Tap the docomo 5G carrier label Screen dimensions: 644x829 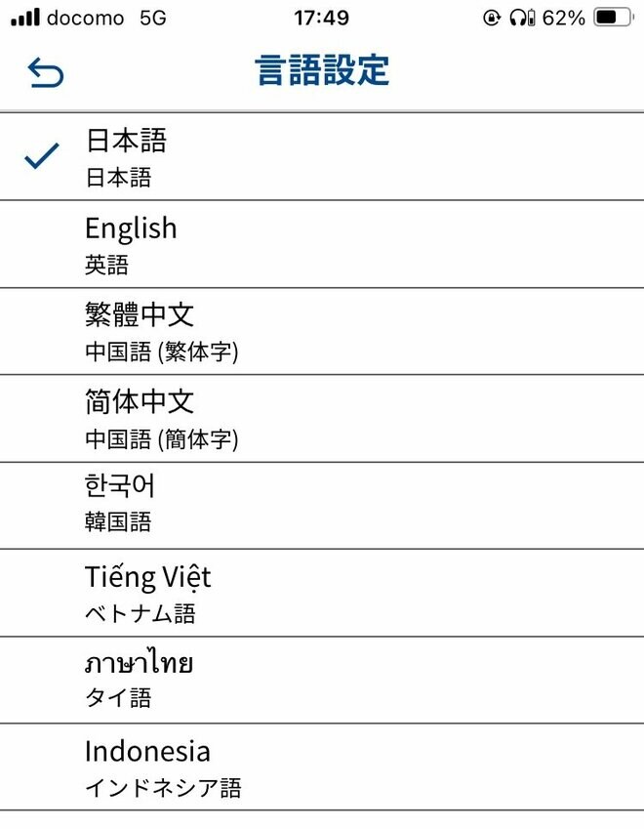(105, 18)
